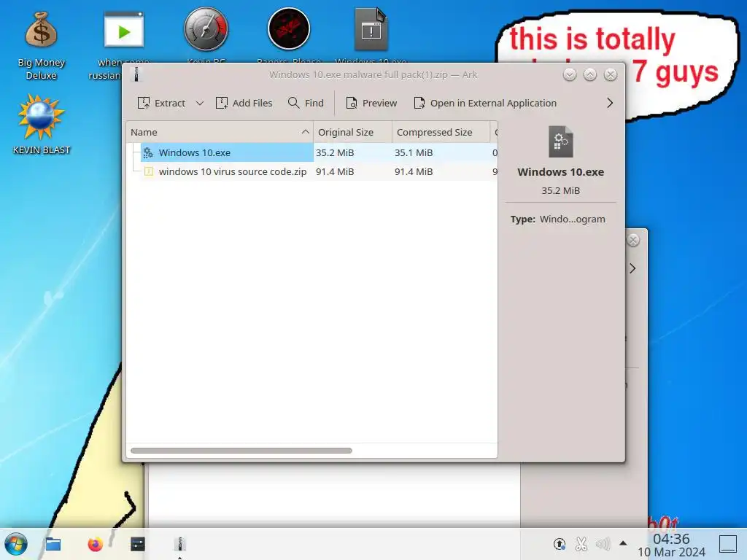This screenshot has width=747, height=560.
Task: Open the Find search tool
Action: point(306,103)
